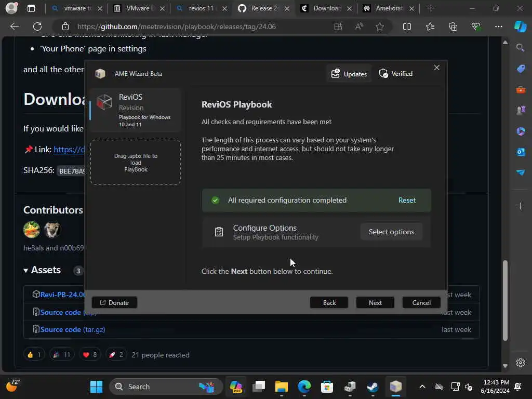The width and height of the screenshot is (532, 399).
Task: Open the weather widget on taskbar
Action: 13,387
